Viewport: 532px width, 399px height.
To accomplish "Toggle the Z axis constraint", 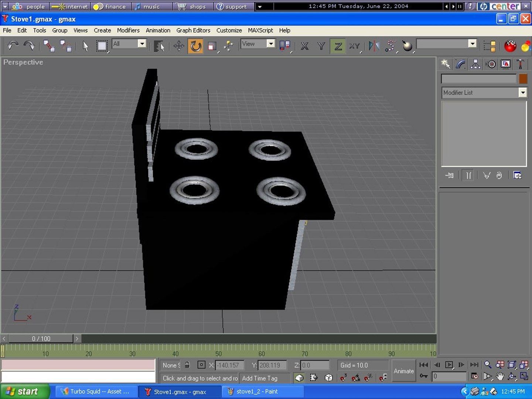I will (x=338, y=46).
